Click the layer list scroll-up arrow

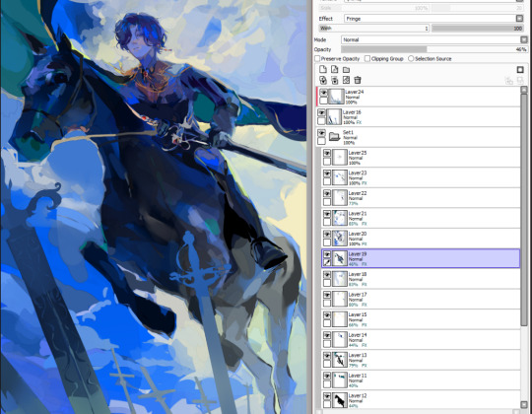tap(524, 90)
